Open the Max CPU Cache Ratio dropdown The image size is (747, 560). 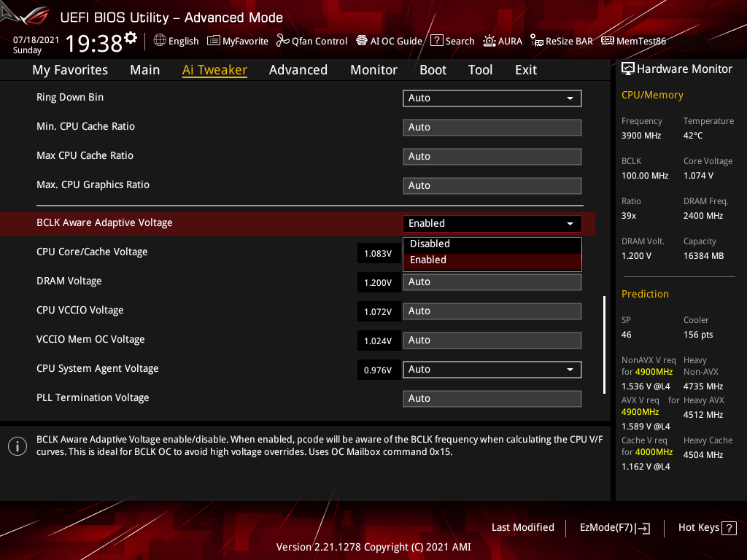click(x=492, y=156)
